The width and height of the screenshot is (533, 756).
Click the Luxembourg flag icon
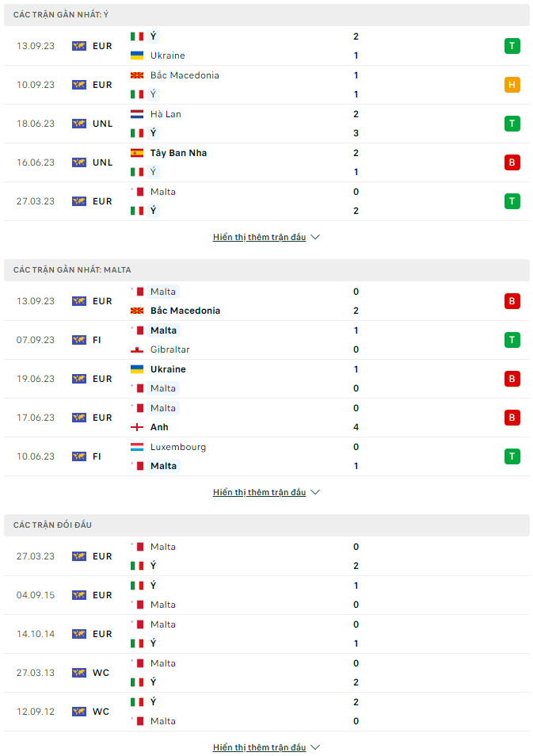pos(137,447)
